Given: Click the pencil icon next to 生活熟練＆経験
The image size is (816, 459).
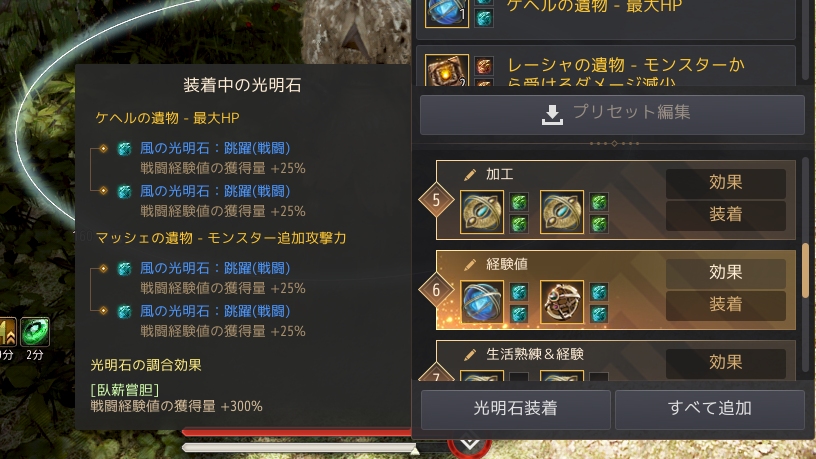Looking at the screenshot, I should (470, 355).
